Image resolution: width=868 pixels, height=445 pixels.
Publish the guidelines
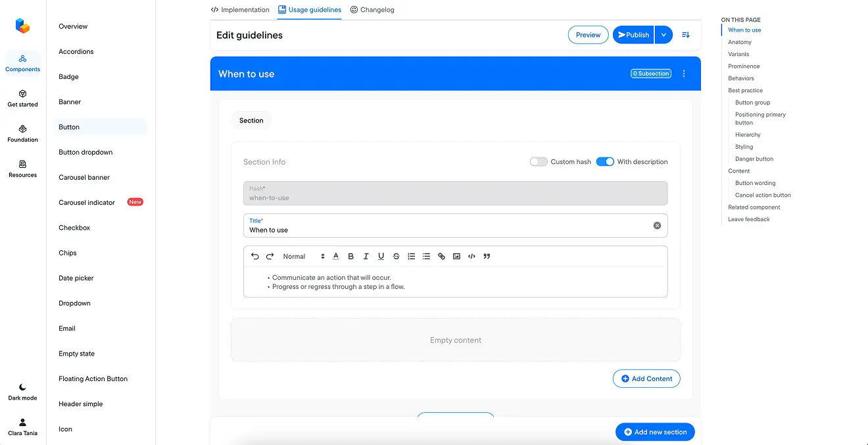633,35
